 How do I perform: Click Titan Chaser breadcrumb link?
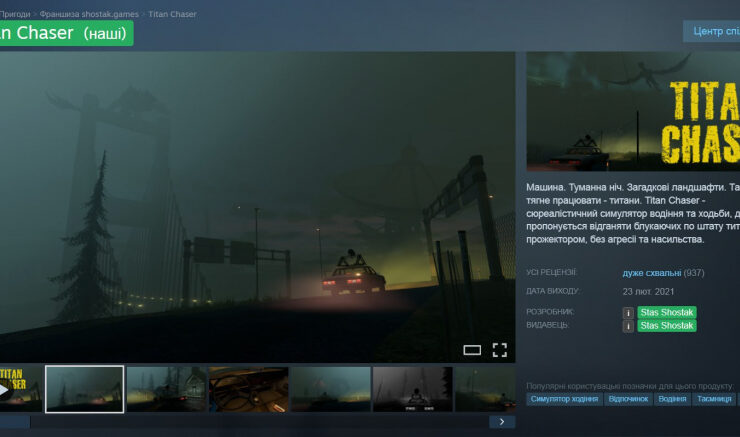172,15
